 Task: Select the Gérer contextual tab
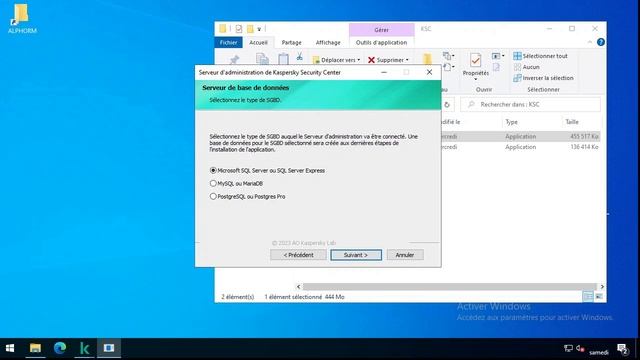click(x=381, y=30)
